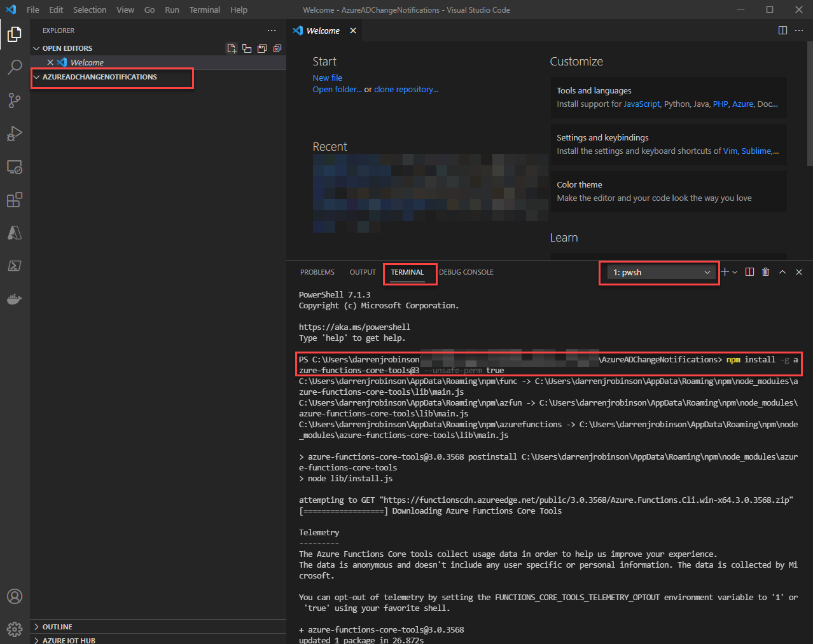Open the Run and Debug view

point(14,134)
